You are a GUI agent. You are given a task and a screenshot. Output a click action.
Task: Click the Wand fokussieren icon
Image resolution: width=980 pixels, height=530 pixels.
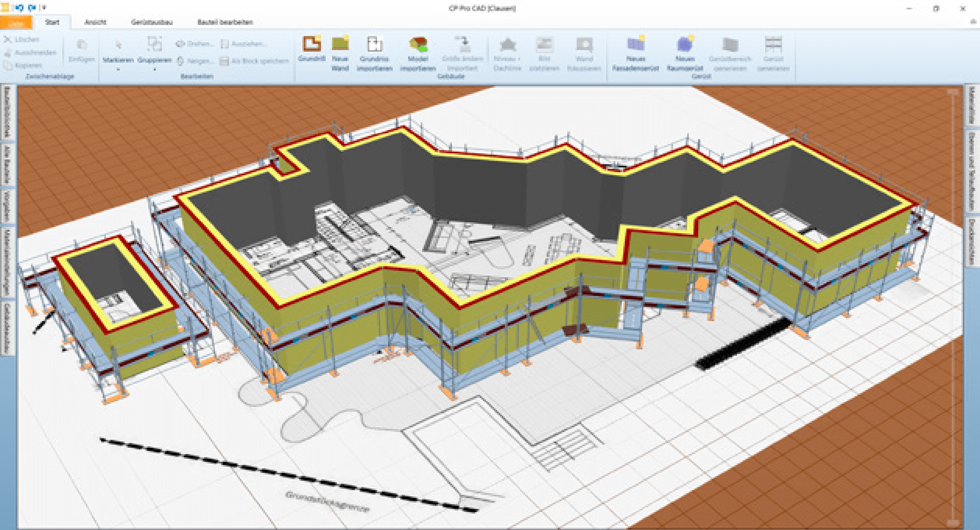pos(584,51)
